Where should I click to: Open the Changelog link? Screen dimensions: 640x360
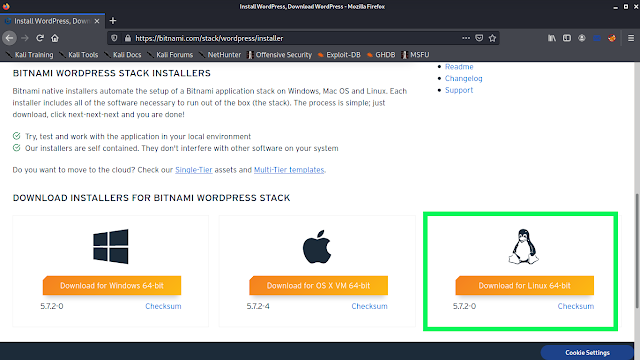click(x=464, y=78)
